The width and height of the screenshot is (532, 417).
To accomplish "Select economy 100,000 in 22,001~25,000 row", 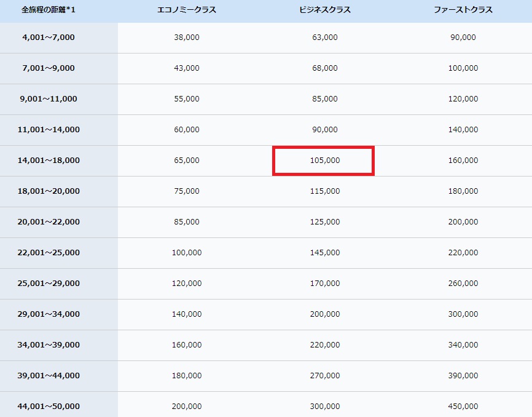I will [x=187, y=253].
